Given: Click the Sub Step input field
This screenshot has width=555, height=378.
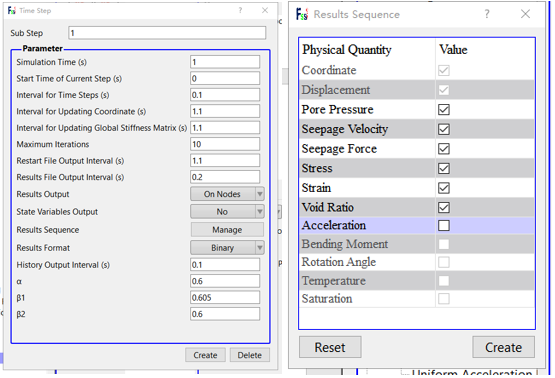Looking at the screenshot, I should click(x=167, y=33).
